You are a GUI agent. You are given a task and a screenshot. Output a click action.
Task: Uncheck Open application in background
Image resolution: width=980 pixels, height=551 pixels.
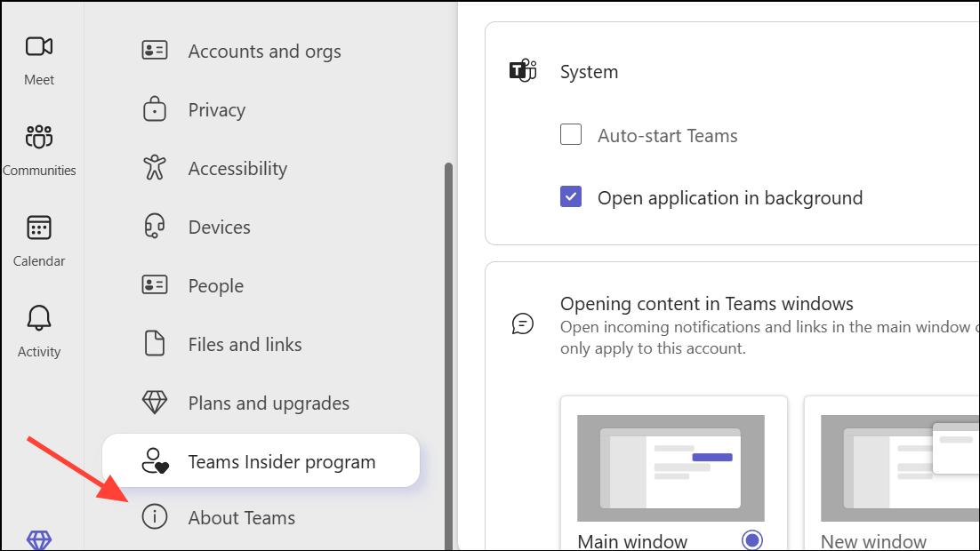[571, 196]
